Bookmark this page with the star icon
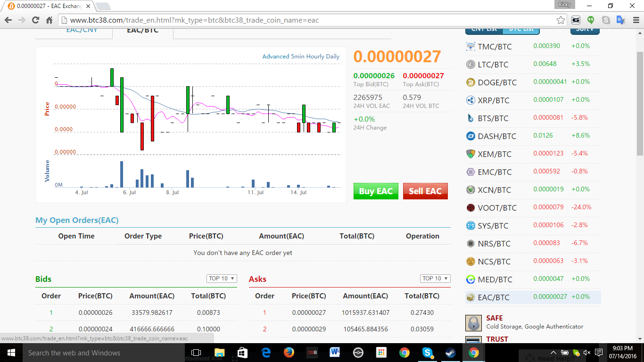 (x=561, y=20)
